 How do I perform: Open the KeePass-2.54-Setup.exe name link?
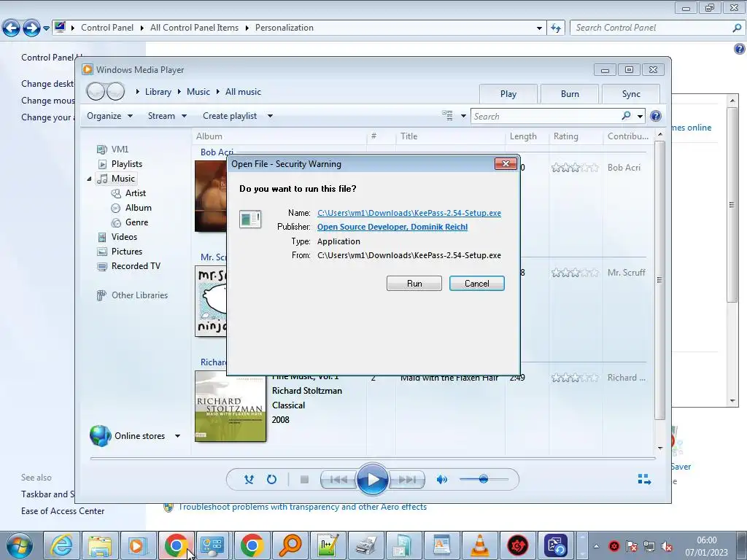tap(409, 213)
